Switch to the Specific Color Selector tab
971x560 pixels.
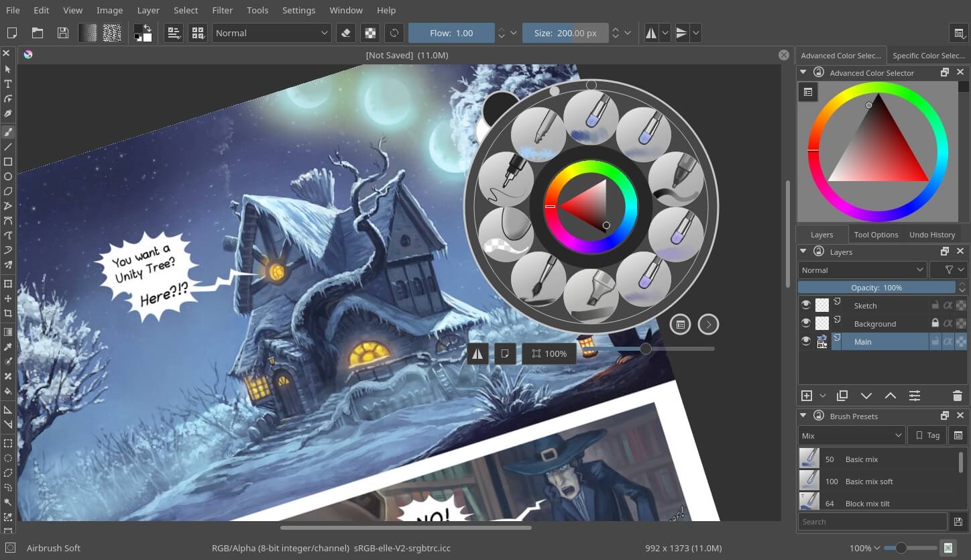coord(929,55)
